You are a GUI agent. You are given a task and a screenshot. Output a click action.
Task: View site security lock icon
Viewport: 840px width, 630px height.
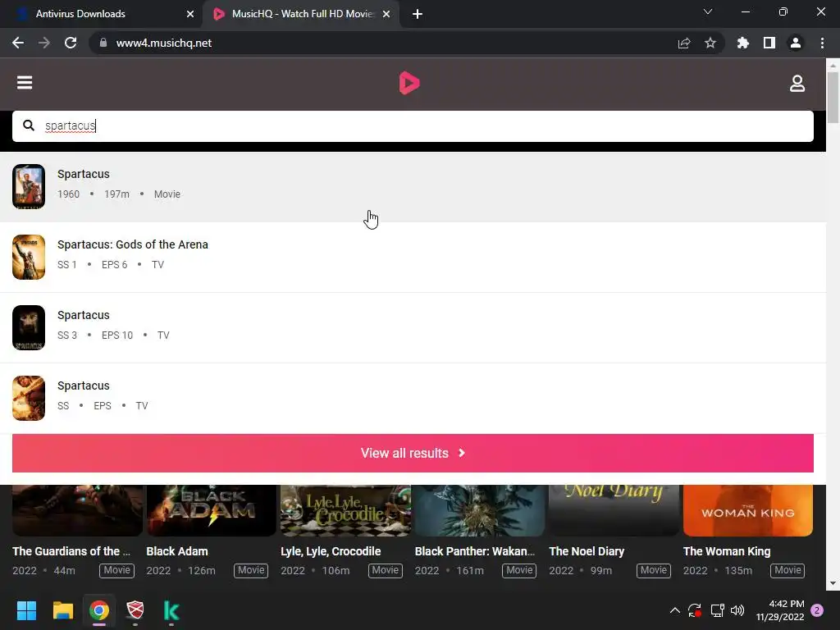(x=103, y=43)
